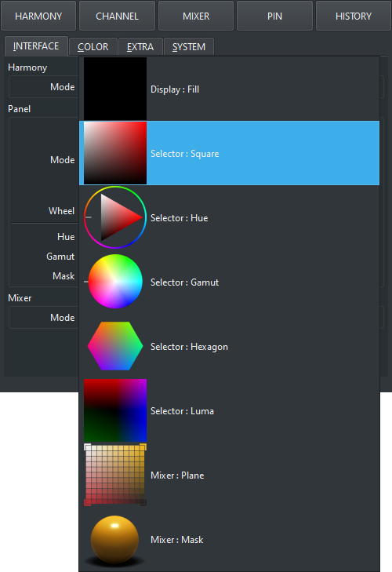Click the 'Mixer : Plane' option text

pos(177,475)
